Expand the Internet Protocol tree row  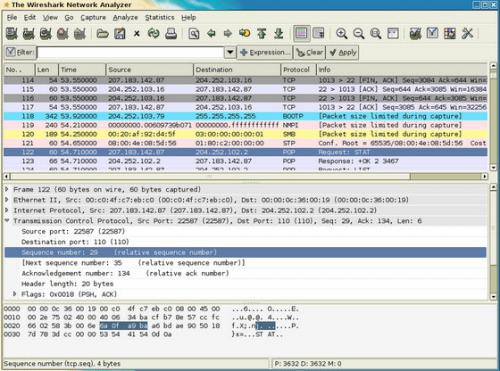click(7, 210)
